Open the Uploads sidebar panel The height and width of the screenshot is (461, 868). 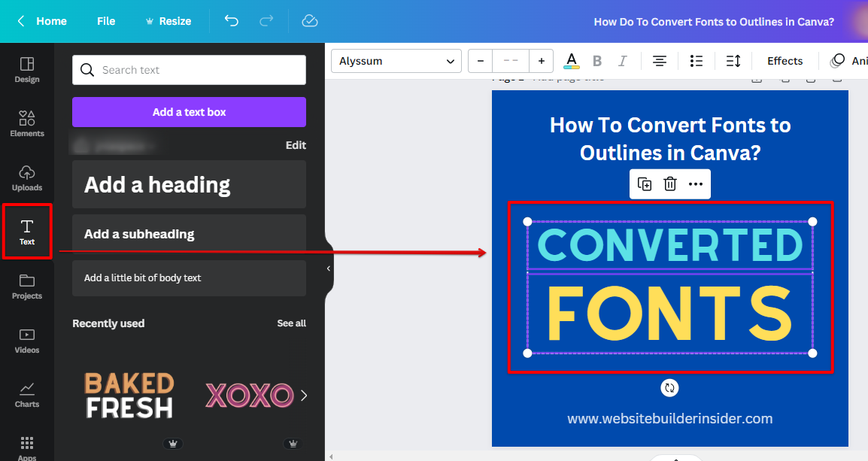click(27, 177)
